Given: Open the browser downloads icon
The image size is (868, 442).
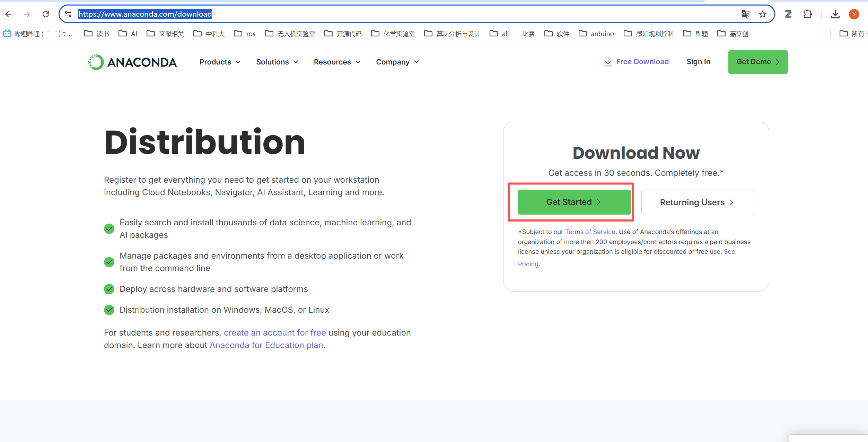Looking at the screenshot, I should coord(835,14).
